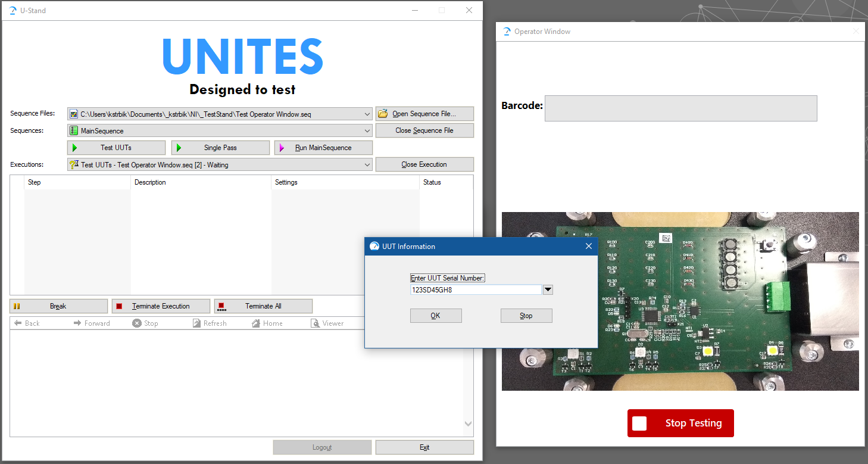The height and width of the screenshot is (464, 868).
Task: Open the Sequence Files dropdown
Action: click(x=367, y=113)
